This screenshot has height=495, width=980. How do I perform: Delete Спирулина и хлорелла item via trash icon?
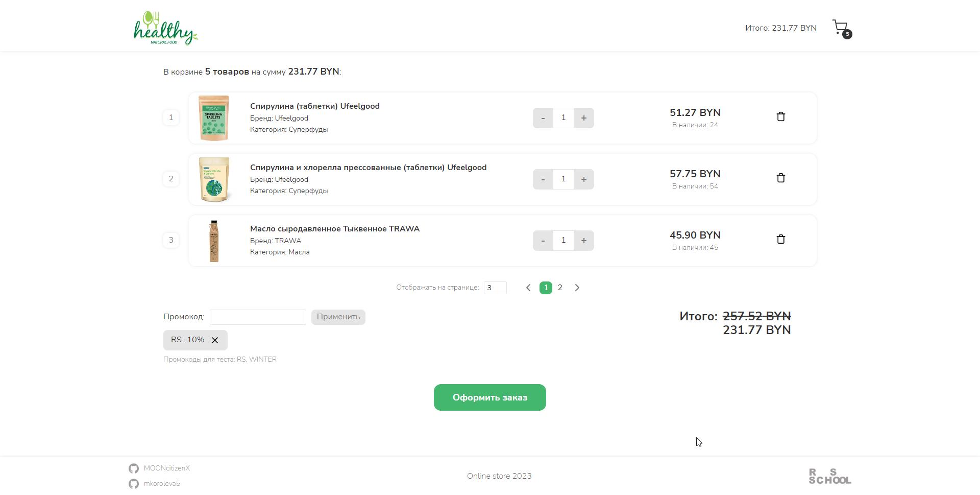781,178
